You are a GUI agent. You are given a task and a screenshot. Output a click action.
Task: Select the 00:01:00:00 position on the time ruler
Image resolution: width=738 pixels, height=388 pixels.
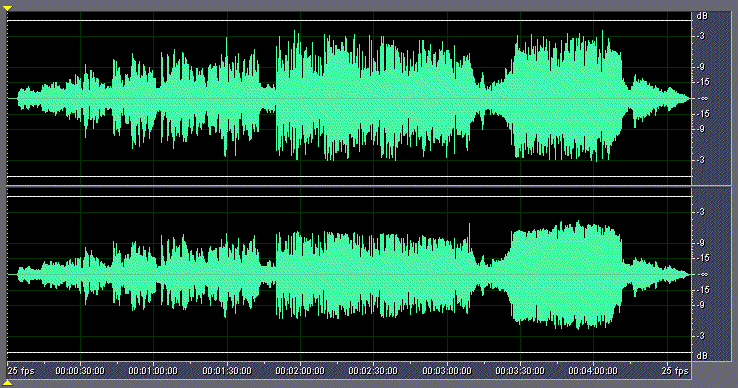[x=153, y=371]
